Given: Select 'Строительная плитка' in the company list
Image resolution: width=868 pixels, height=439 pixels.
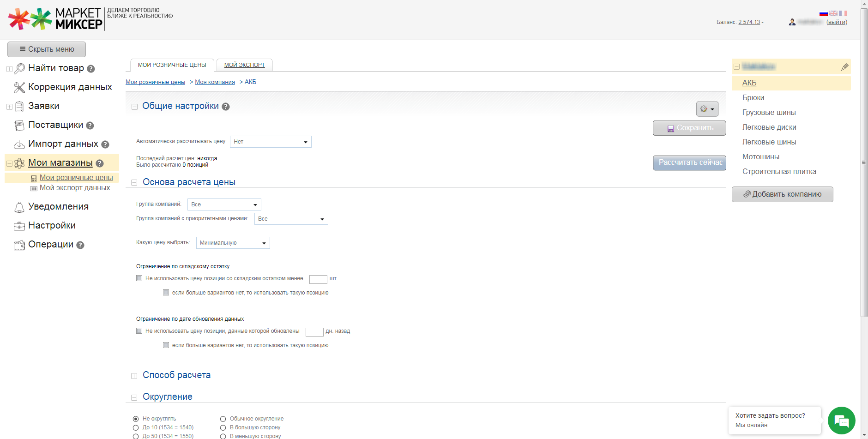Looking at the screenshot, I should [779, 172].
